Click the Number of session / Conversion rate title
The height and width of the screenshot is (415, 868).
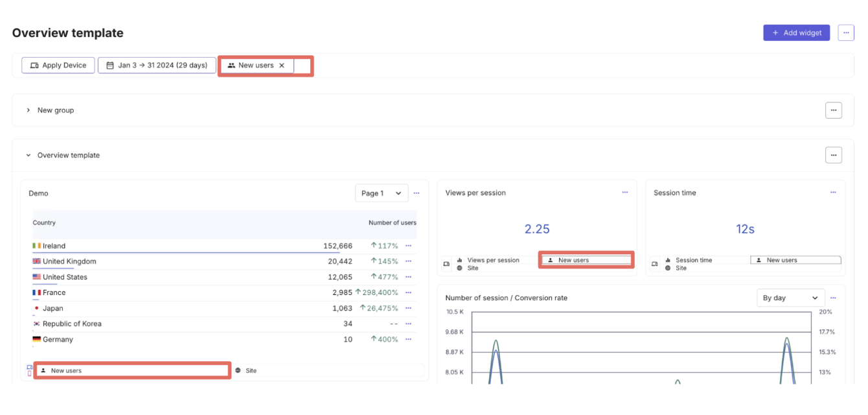pos(507,298)
